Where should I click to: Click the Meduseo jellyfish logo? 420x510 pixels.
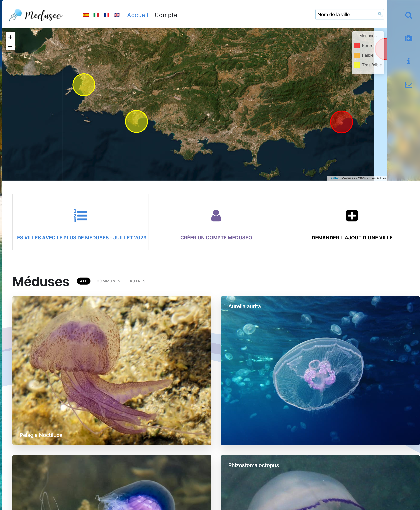[36, 15]
